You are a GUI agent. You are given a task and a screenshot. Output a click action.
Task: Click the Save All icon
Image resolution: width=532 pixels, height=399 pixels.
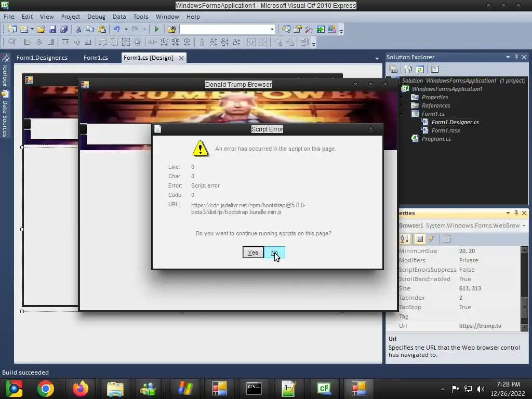[64, 29]
